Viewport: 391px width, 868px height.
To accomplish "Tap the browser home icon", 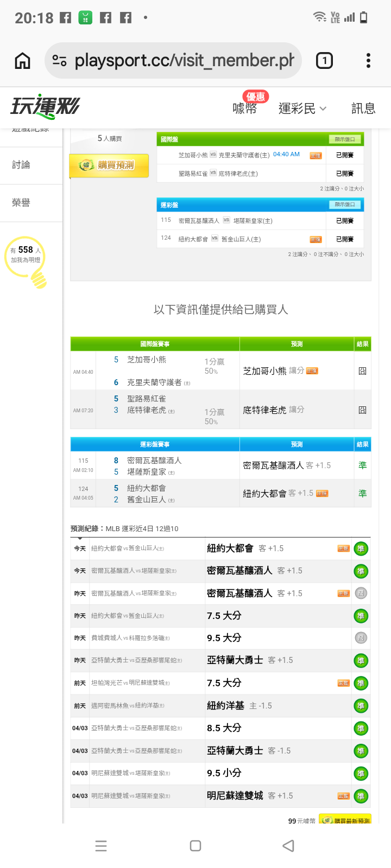I will (22, 61).
